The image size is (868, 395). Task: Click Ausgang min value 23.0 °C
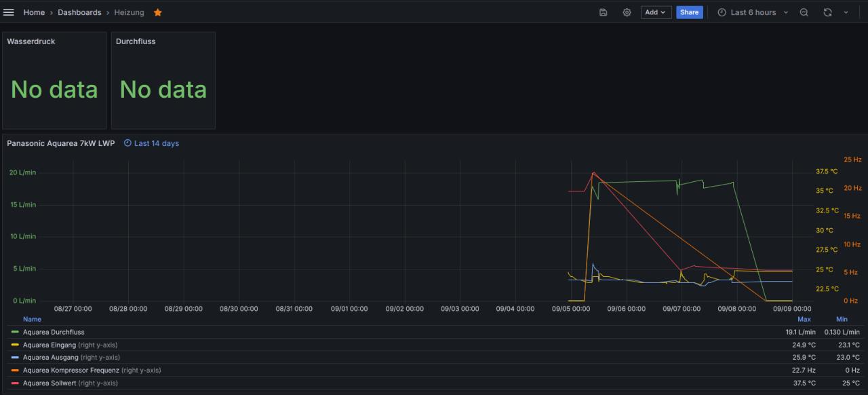click(x=848, y=357)
